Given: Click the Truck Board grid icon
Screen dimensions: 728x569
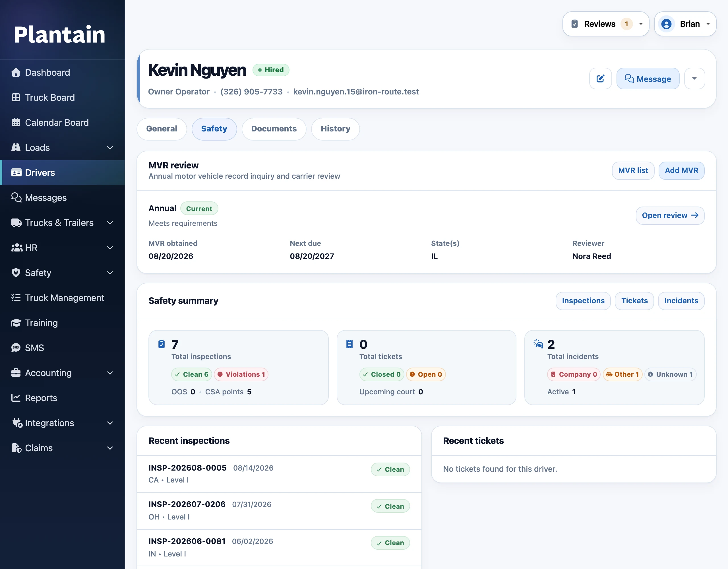Looking at the screenshot, I should (16, 97).
